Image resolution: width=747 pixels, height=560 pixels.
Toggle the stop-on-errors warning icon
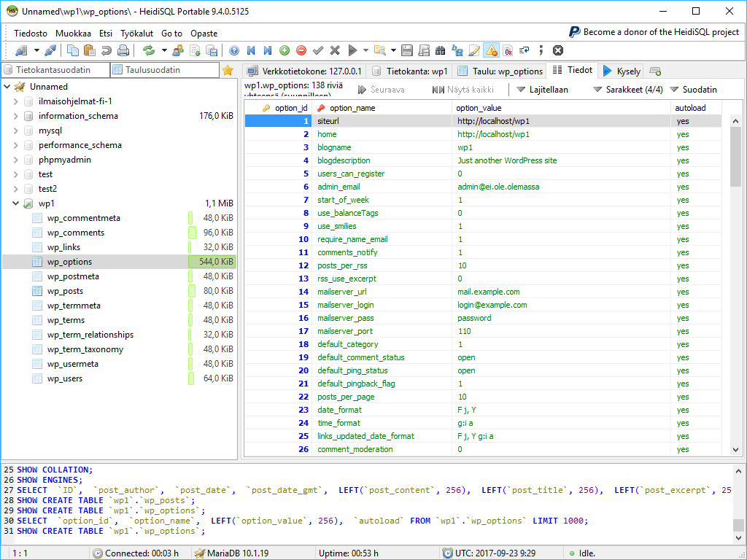click(x=491, y=50)
